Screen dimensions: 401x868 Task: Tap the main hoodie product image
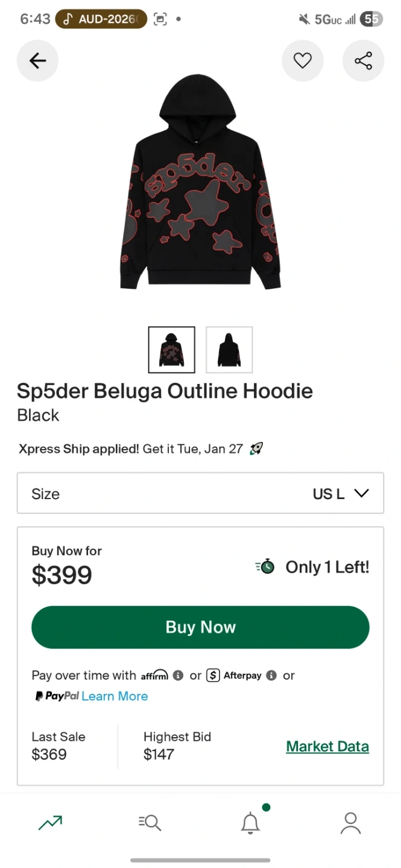200,182
